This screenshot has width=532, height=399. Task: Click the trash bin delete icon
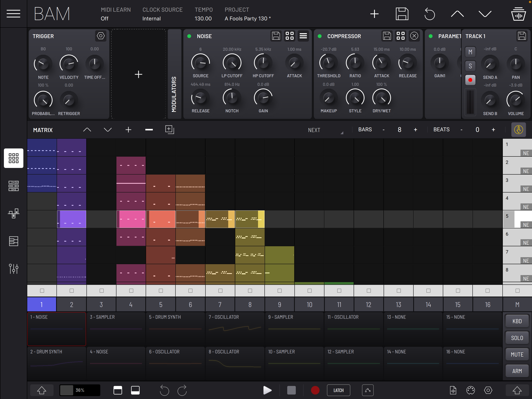coord(518,14)
